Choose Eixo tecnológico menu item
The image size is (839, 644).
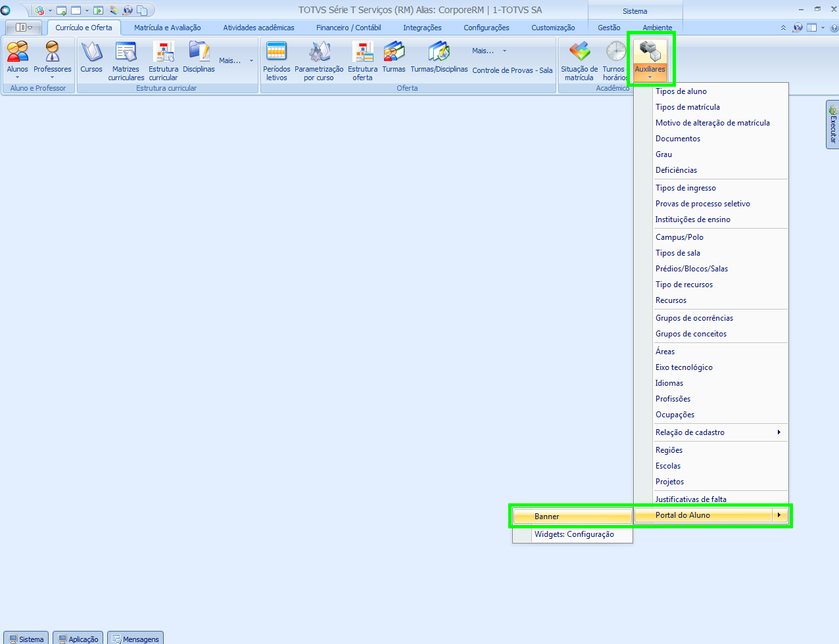pos(711,367)
